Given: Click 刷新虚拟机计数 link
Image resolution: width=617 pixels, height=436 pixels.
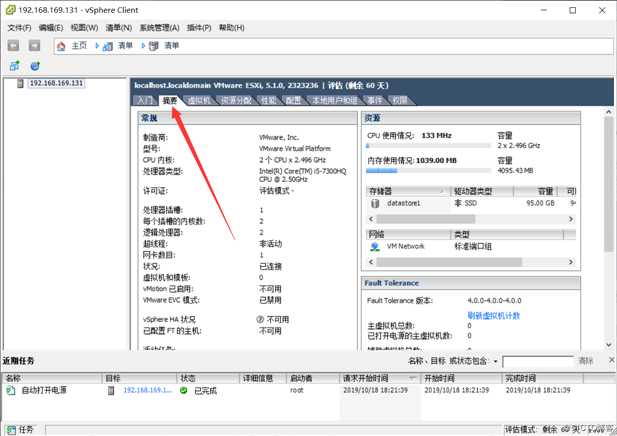Looking at the screenshot, I should [x=494, y=316].
